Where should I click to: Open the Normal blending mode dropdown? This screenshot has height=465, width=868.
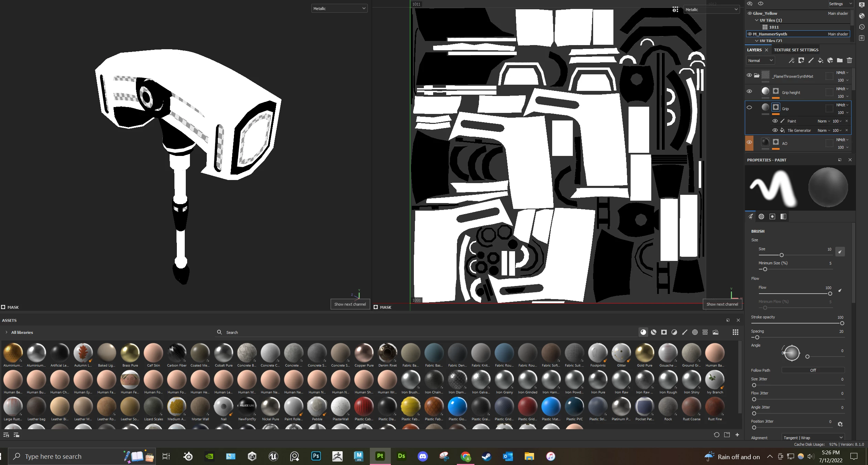pyautogui.click(x=760, y=61)
